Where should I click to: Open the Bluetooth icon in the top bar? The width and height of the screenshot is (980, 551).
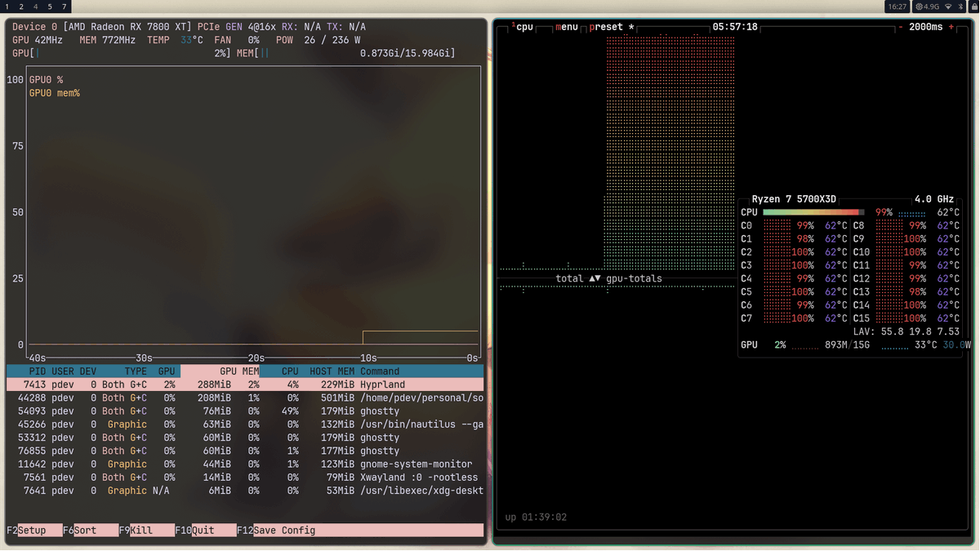[x=961, y=7]
